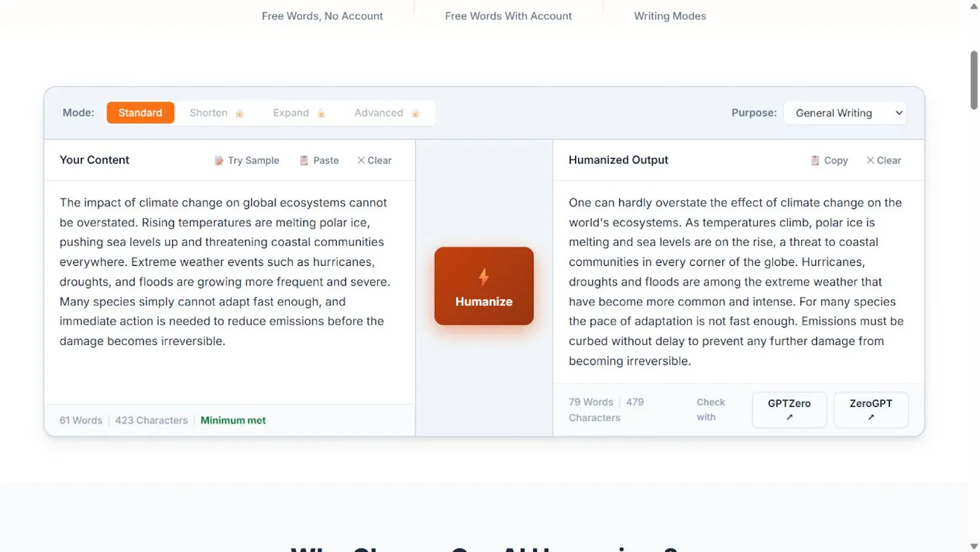The width and height of the screenshot is (980, 552).
Task: Click the scrollbar down arrow
Action: [x=974, y=546]
